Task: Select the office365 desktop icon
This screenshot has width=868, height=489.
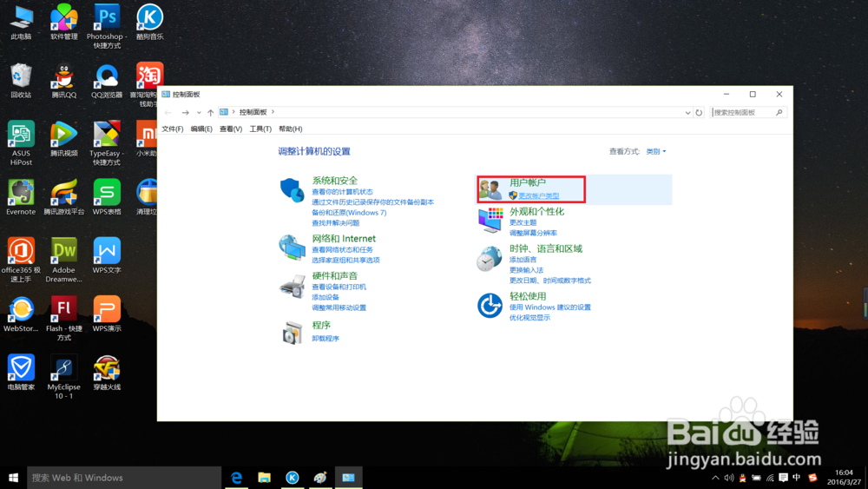Action: [21, 251]
